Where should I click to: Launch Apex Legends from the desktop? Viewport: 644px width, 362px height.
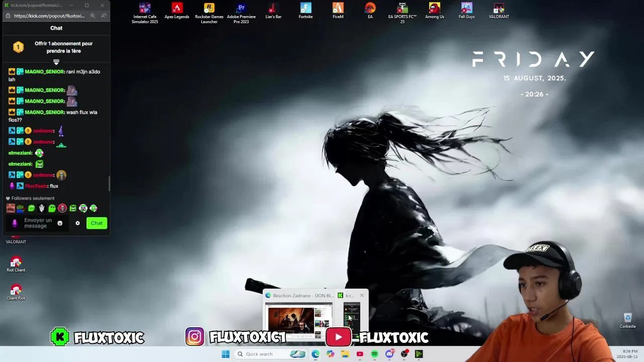click(177, 11)
